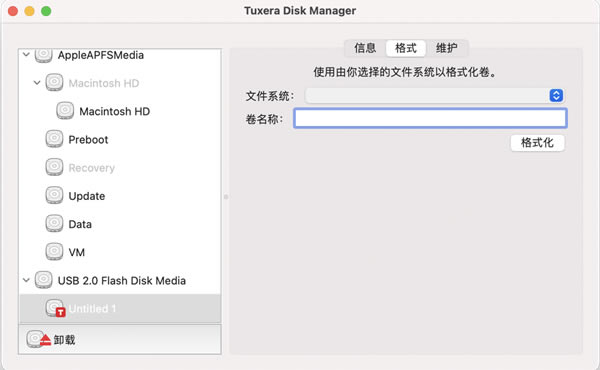The height and width of the screenshot is (370, 600).
Task: Select the Preboot volume
Action: click(x=88, y=140)
